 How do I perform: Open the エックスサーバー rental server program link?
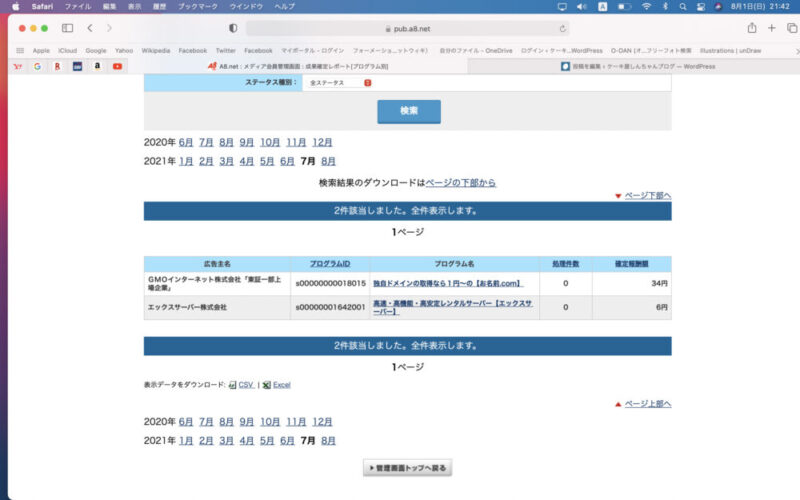[453, 307]
